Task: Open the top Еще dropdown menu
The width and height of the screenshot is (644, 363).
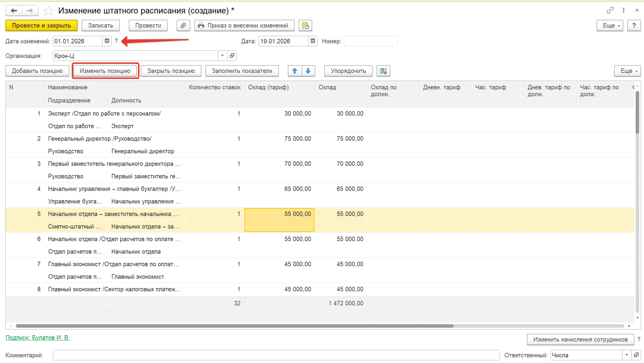Action: [x=610, y=25]
